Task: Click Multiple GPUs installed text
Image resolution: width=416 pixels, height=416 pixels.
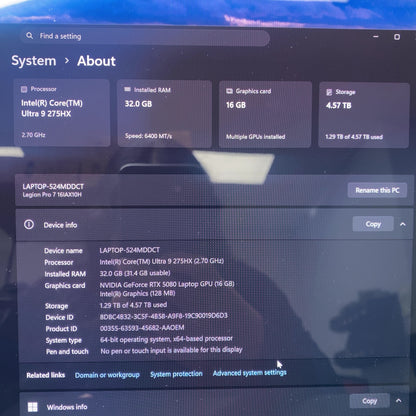Action: (x=255, y=137)
